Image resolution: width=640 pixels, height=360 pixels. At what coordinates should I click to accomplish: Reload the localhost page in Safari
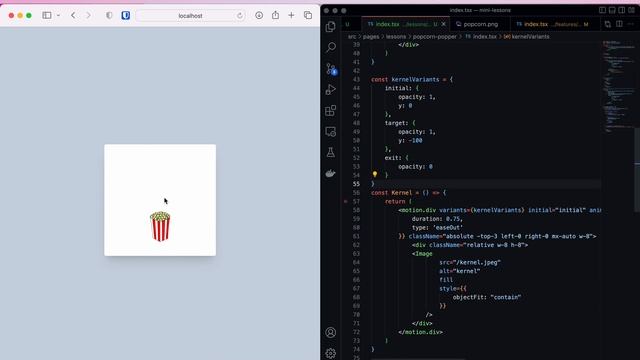click(x=240, y=16)
